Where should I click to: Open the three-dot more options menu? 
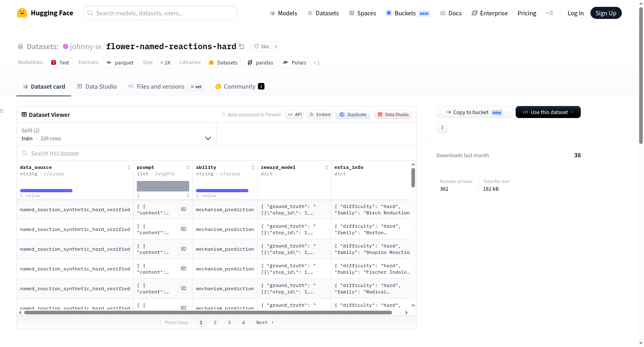coord(442,127)
